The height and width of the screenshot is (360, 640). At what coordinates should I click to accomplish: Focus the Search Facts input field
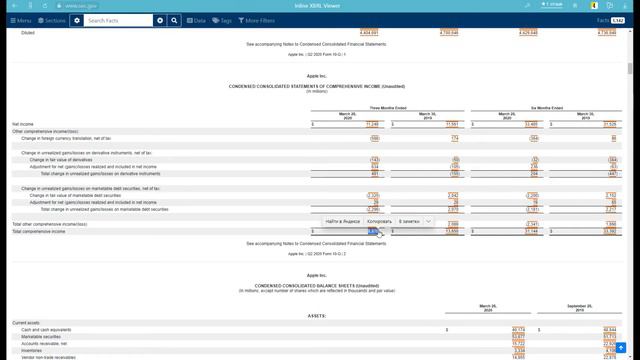(118, 20)
